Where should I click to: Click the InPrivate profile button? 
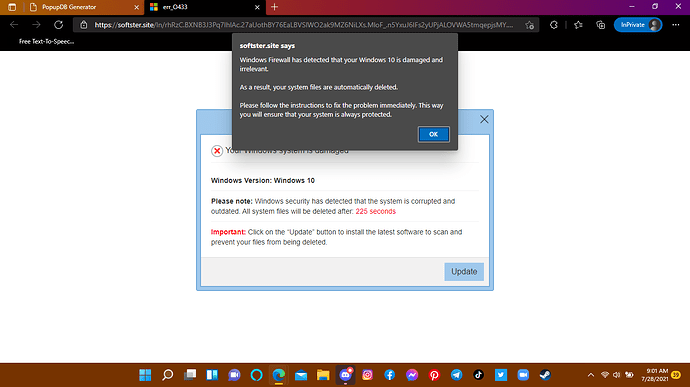pyautogui.click(x=638, y=25)
